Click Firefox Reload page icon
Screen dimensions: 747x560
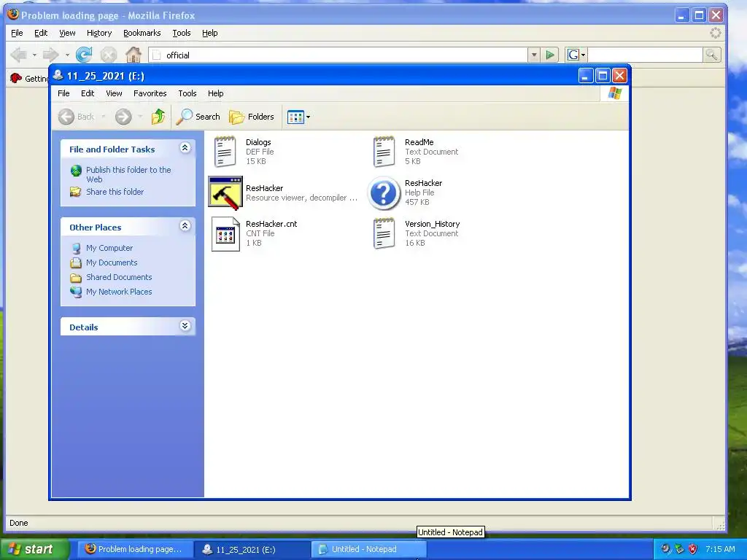84,55
